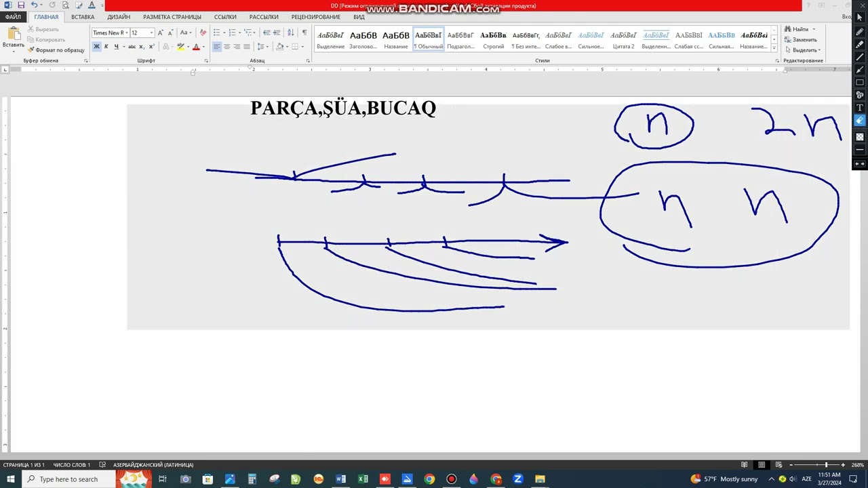Open the ФАЙЛ (File) tab
Screen dimensions: 868x488
tap(13, 17)
